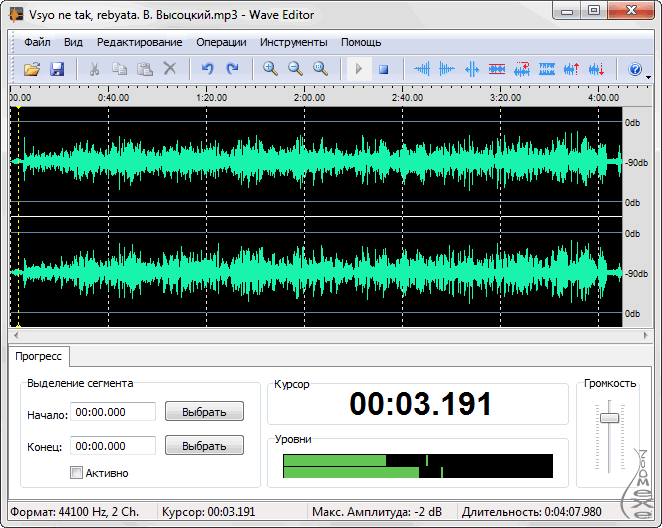Click Выбрать button next to Начало
Image resolution: width=662 pixels, height=528 pixels.
coord(204,412)
